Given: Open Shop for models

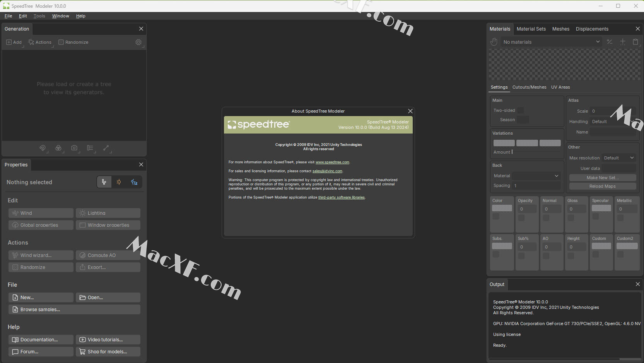Looking at the screenshot, I should click(108, 352).
